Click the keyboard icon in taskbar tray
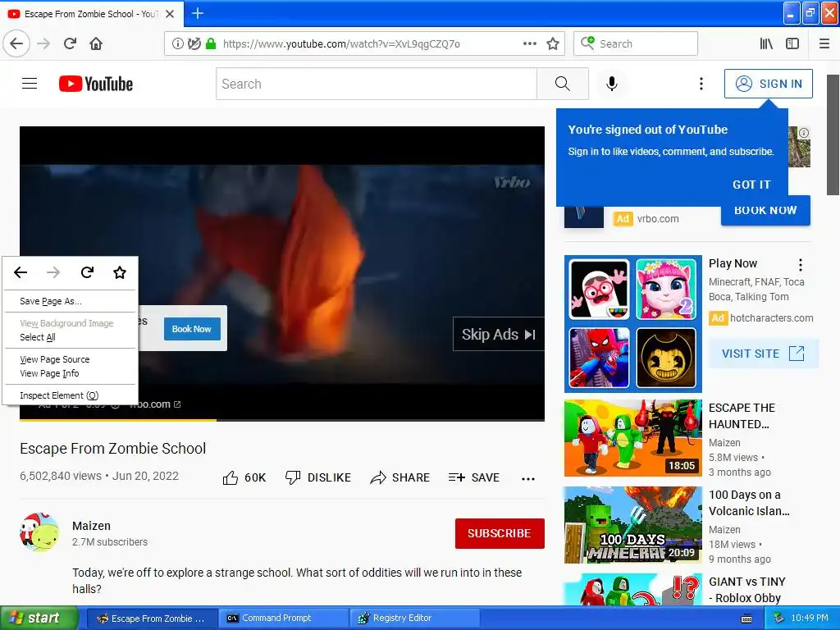 click(746, 619)
